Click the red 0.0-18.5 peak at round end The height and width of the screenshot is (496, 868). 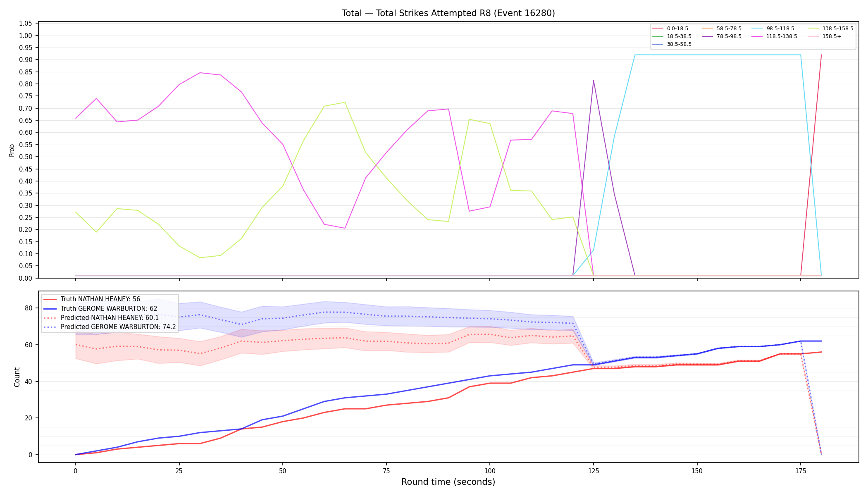coord(821,55)
